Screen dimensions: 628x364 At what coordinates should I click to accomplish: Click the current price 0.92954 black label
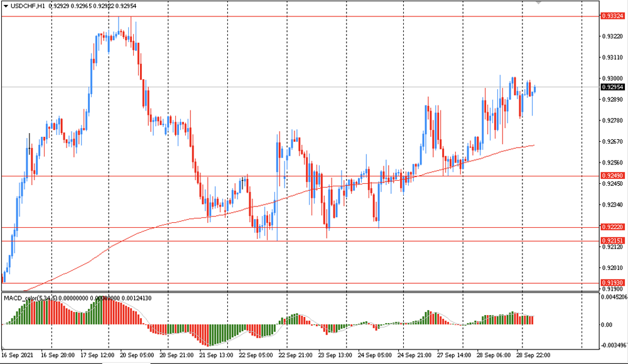tap(612, 87)
